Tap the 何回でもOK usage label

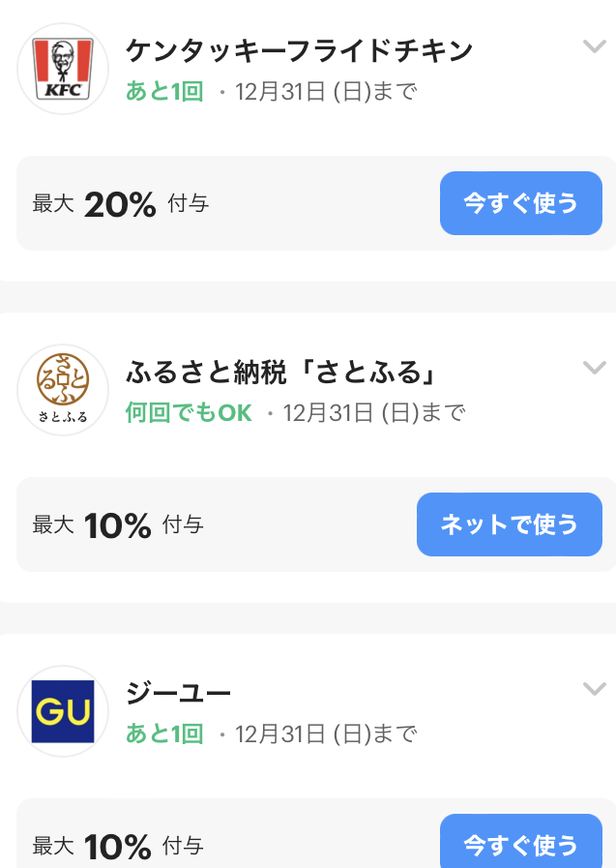point(189,412)
